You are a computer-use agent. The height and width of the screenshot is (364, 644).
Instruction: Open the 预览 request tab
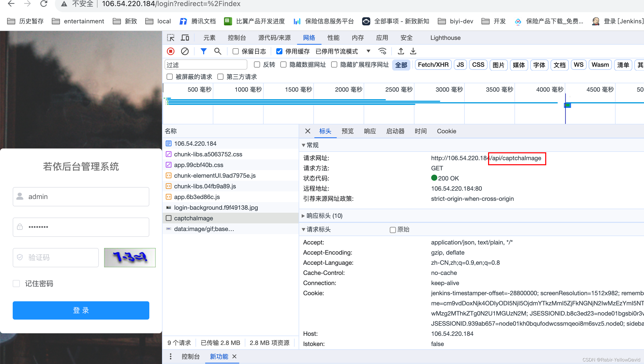tap(347, 131)
